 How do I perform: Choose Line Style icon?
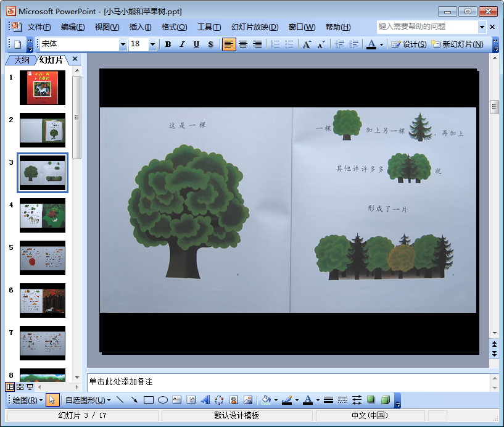pyautogui.click(x=328, y=400)
